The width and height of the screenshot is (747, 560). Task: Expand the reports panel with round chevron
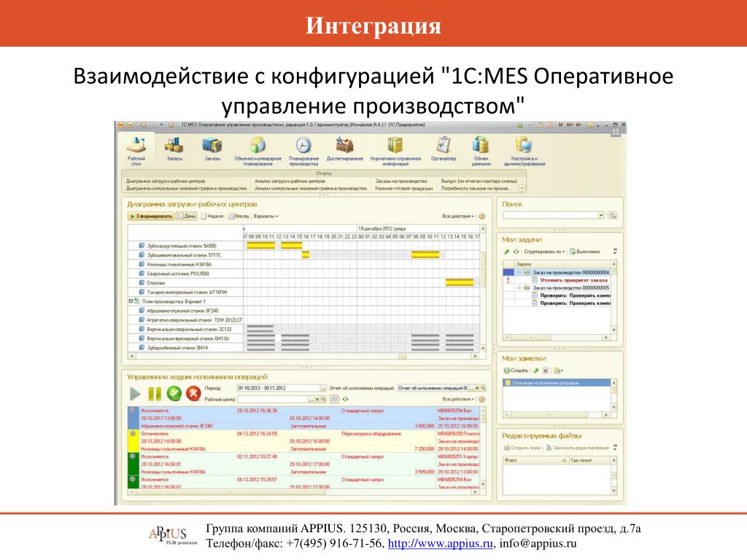point(522,188)
